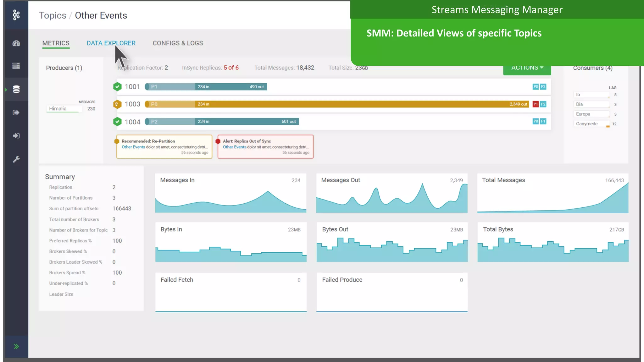Switch to the Data Explorer tab
Viewport: 644px width, 362px height.
coord(111,43)
